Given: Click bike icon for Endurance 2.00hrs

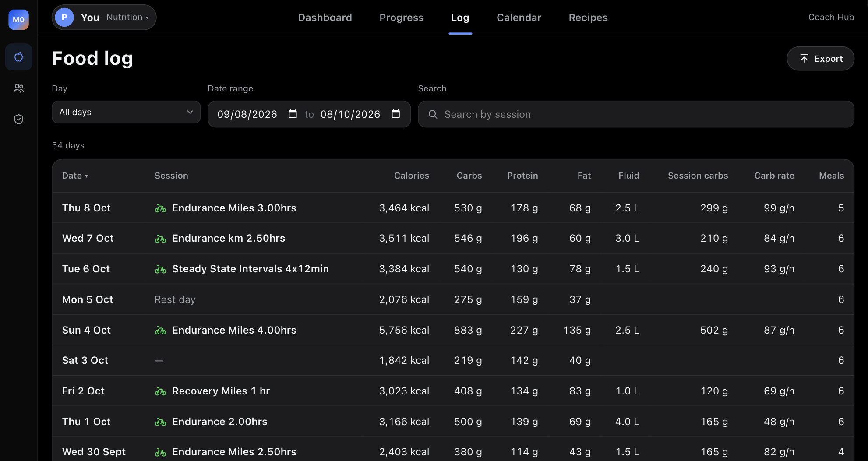Looking at the screenshot, I should click(160, 422).
